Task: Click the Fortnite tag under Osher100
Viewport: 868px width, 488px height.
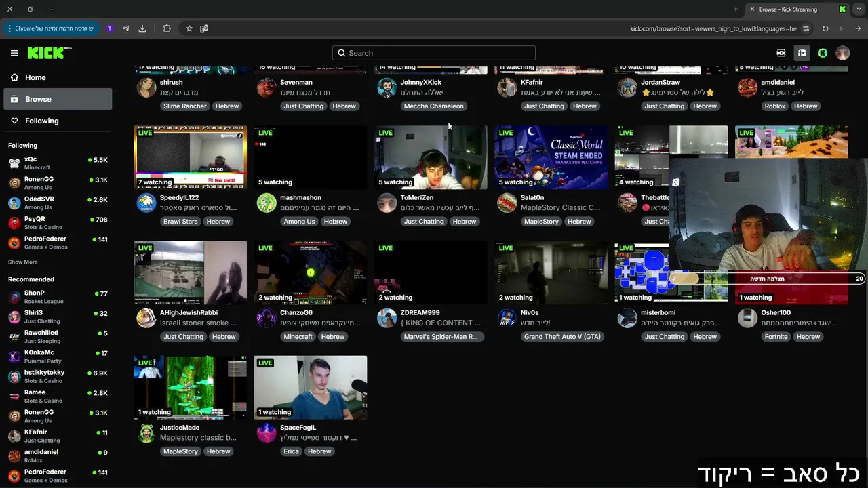Action: pos(776,337)
